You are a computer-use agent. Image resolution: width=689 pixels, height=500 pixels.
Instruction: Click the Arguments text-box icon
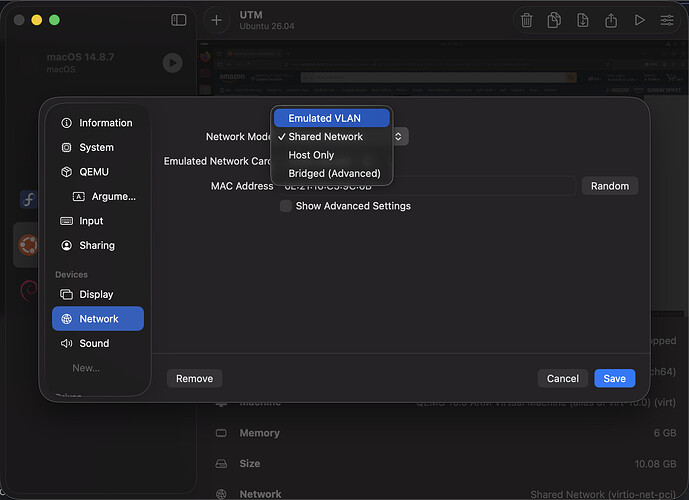pyautogui.click(x=79, y=196)
